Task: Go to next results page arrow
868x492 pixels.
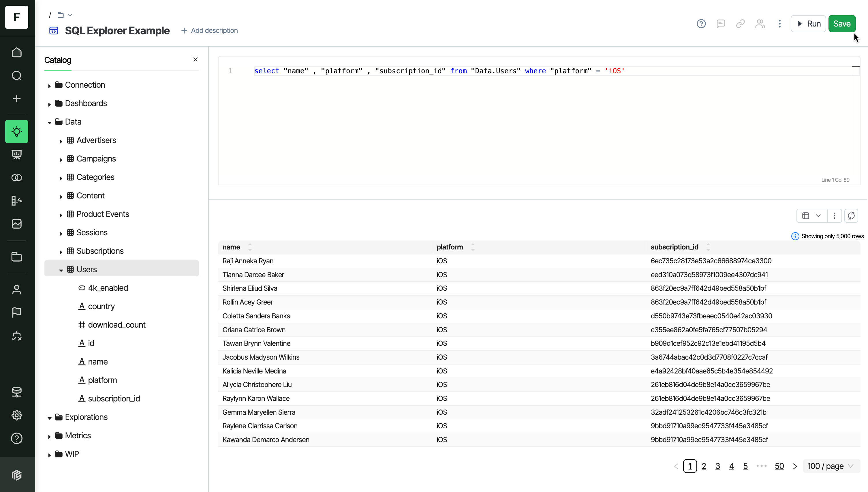Action: [x=795, y=466]
